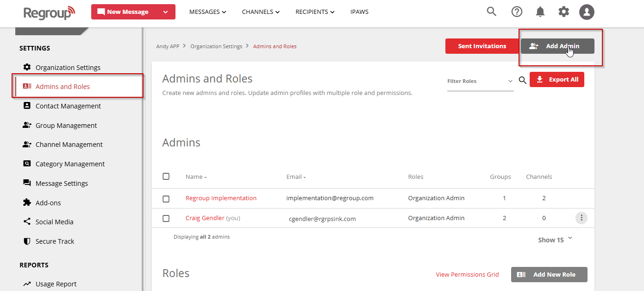Click cgendler@rgrpsink.com email cell

322,219
